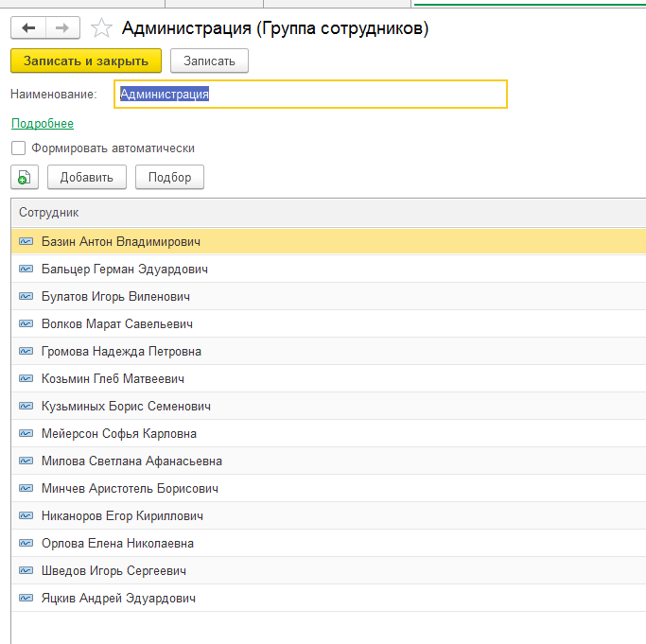
Task: Add the form to favorites with star
Action: coord(101,28)
